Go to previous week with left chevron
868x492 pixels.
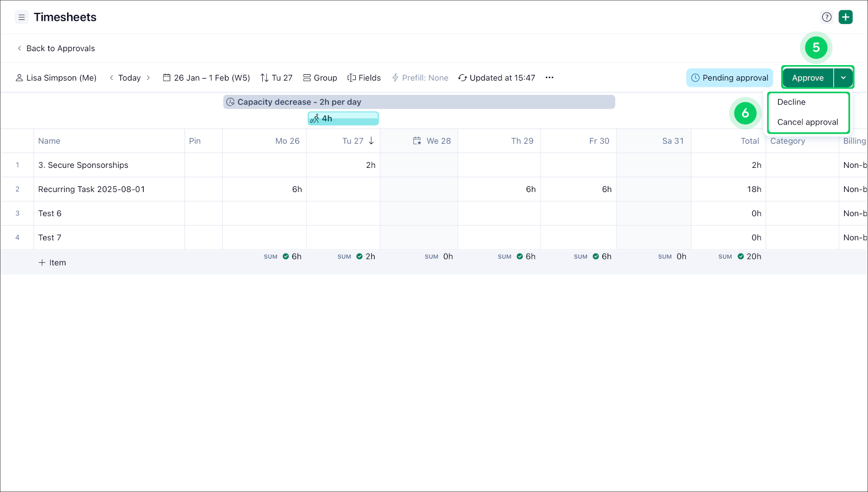point(111,78)
